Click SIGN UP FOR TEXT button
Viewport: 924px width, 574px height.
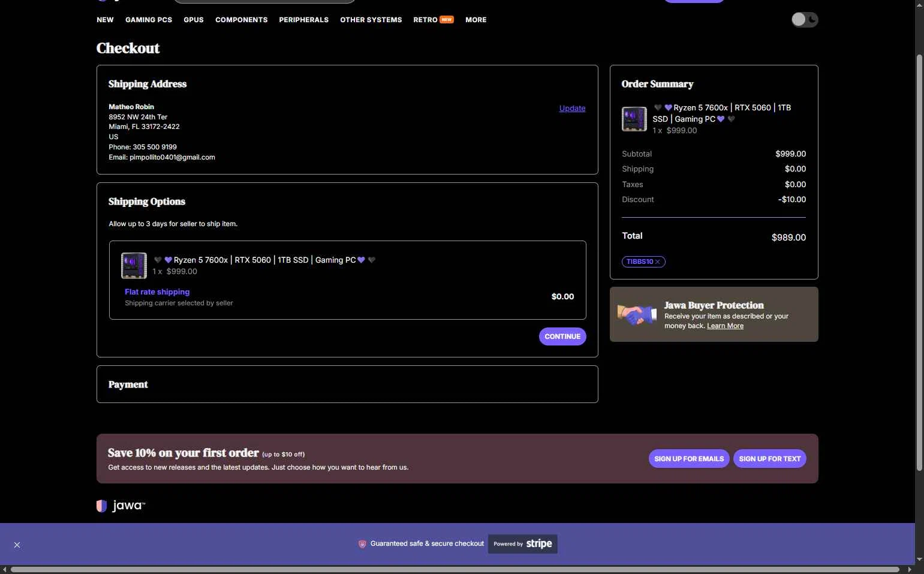[770, 459]
